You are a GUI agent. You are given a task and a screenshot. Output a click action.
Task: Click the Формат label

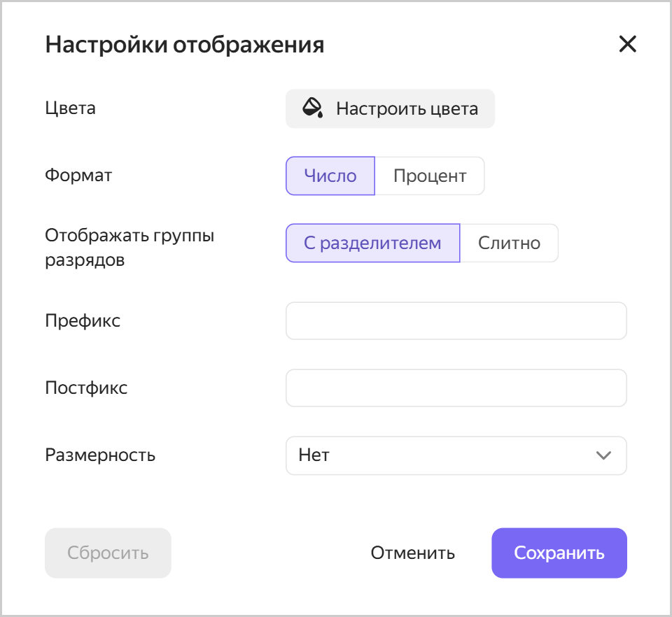coord(78,176)
